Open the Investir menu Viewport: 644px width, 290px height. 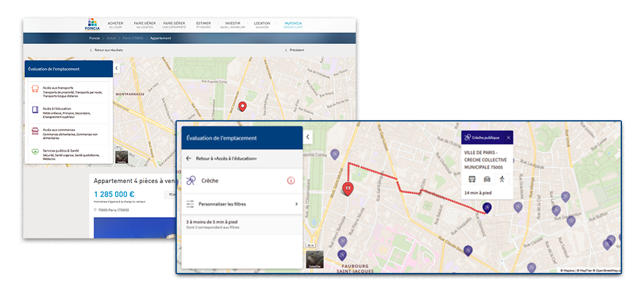[232, 25]
